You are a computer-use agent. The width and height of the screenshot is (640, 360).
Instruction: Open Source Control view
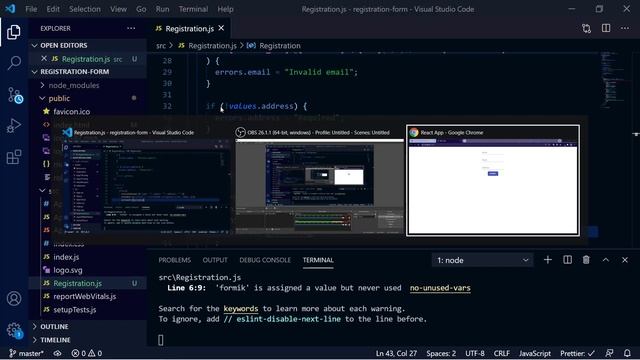pyautogui.click(x=15, y=95)
